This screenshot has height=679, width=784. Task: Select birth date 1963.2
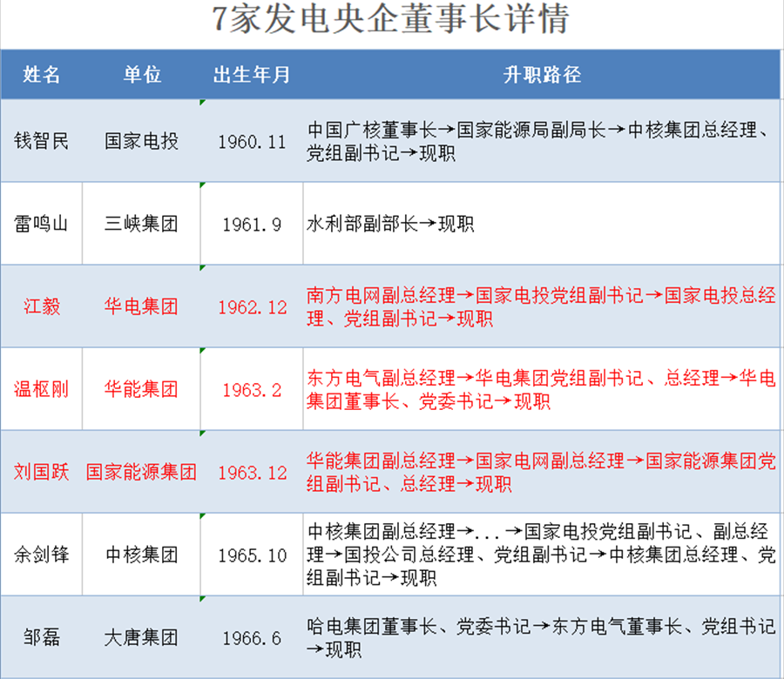click(252, 390)
